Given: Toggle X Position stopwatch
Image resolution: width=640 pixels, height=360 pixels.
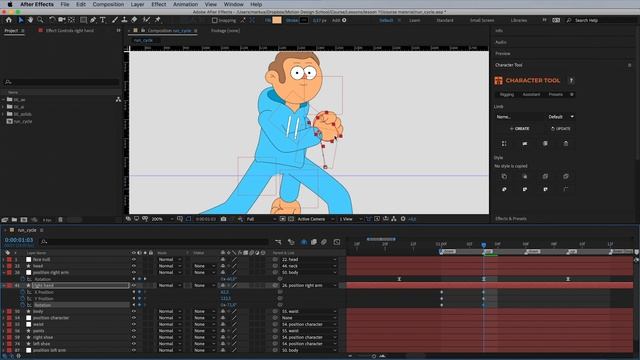Looking at the screenshot, I should coord(22,292).
